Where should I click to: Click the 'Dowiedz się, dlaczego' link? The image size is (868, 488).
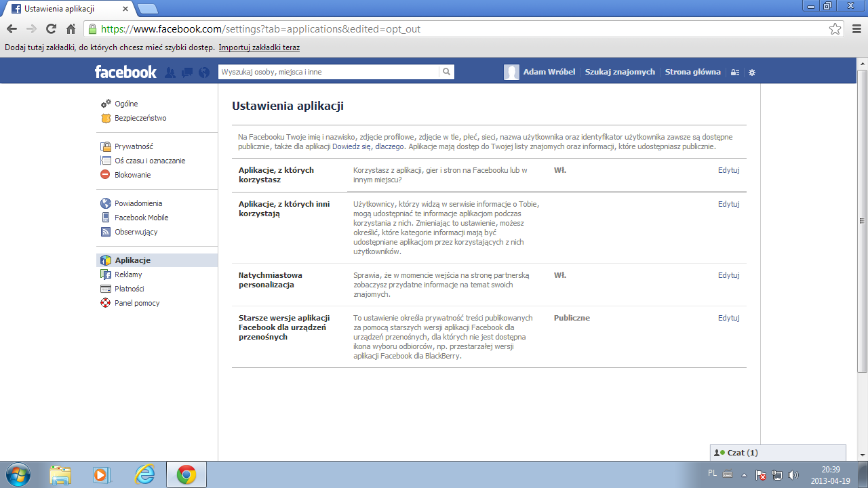368,146
